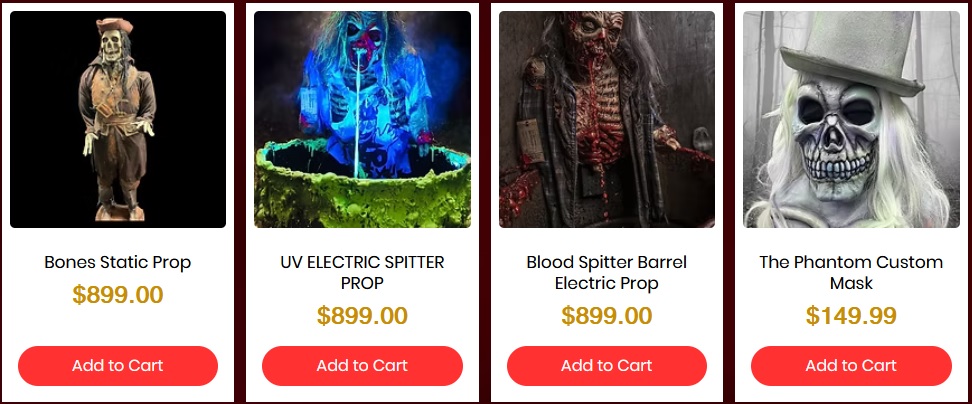Add The Phantom Custom Mask to cart

(x=851, y=366)
